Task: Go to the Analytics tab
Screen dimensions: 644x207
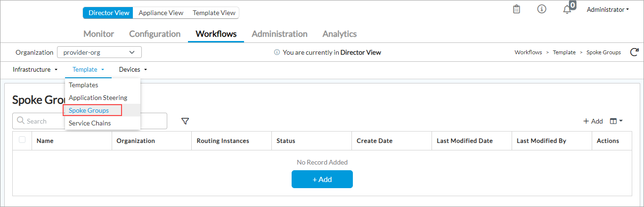Action: click(x=339, y=34)
